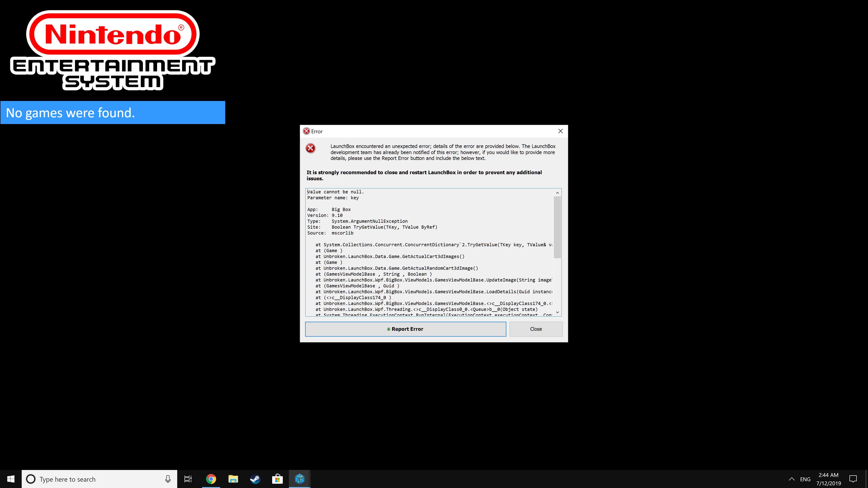Close the Error dialog with the X
Screen dimensions: 868x488
[560, 131]
